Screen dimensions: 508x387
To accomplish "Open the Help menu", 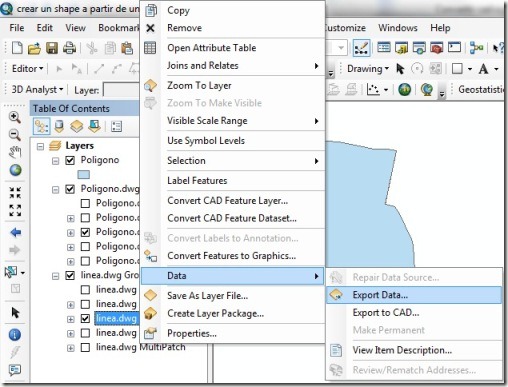I will click(x=440, y=28).
